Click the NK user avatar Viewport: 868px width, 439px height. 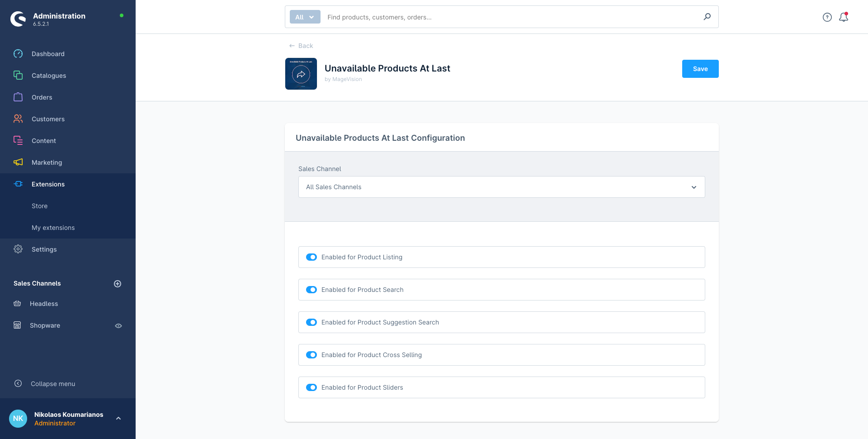[x=18, y=419]
